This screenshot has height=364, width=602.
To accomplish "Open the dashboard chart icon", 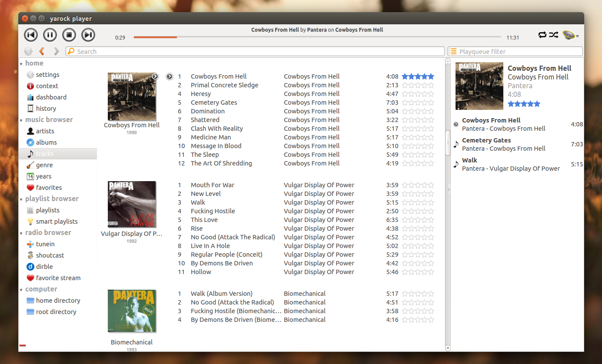I will pos(30,97).
